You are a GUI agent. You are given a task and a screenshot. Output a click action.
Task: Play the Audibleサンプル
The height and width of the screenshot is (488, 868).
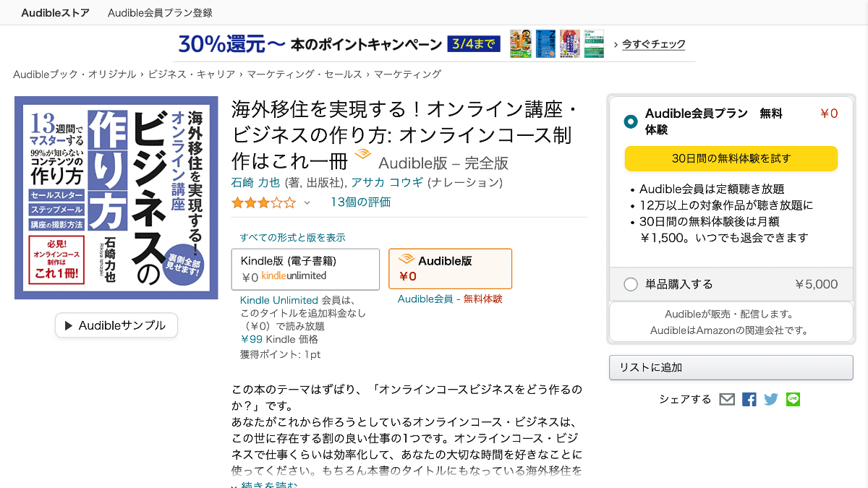point(116,325)
